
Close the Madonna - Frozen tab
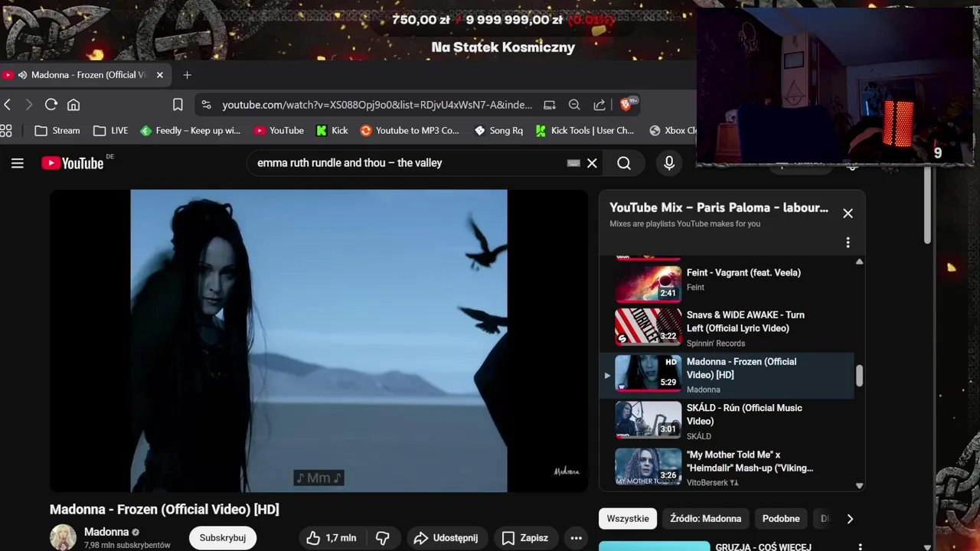(x=160, y=75)
